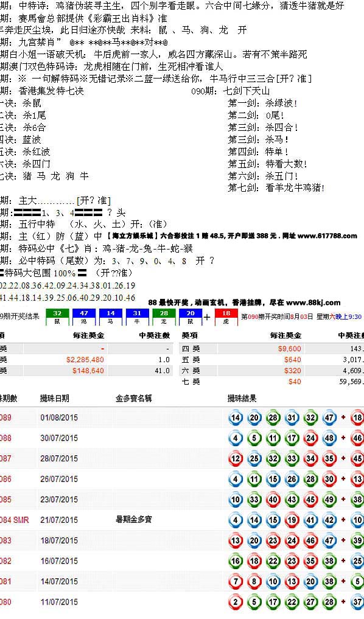364x619 pixels.
Task: Click the green result box 32 鼠
Action: click(57, 317)
